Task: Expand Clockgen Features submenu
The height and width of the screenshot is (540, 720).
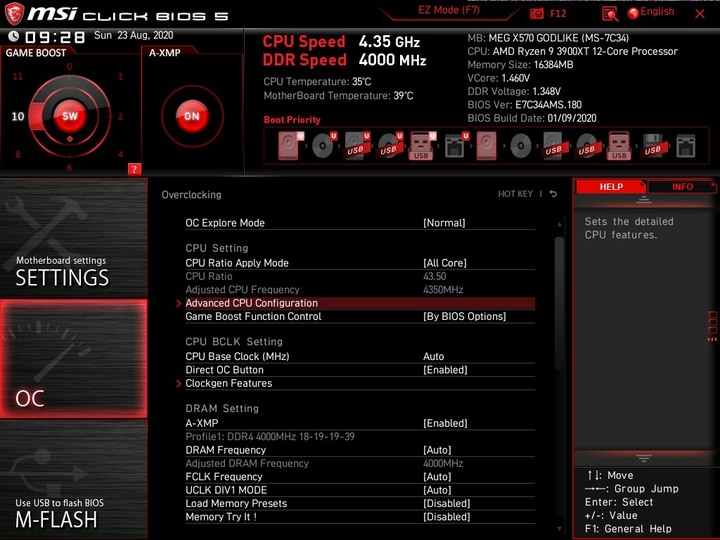Action: 360,383
